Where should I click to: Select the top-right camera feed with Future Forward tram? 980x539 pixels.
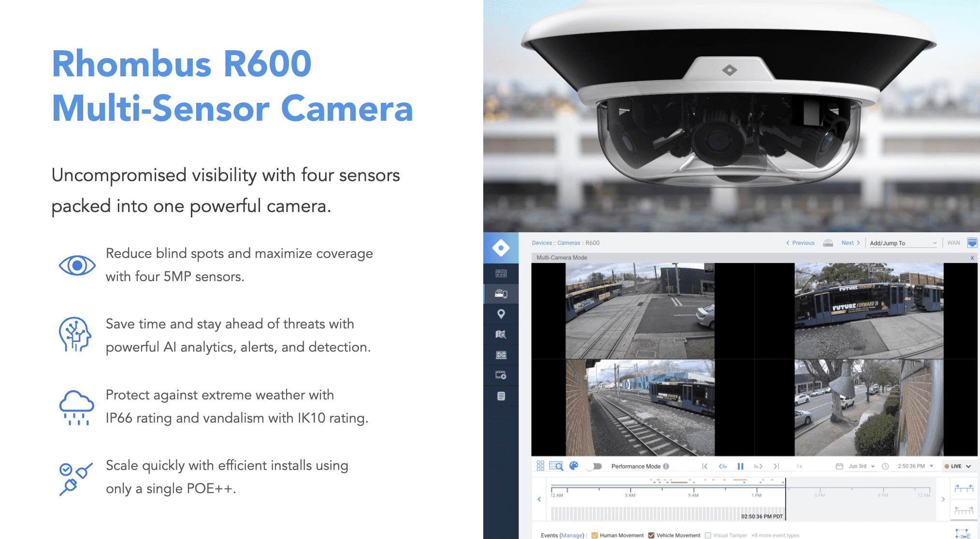click(869, 311)
